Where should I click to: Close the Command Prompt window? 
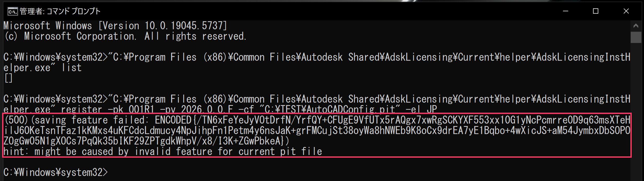[x=626, y=11]
